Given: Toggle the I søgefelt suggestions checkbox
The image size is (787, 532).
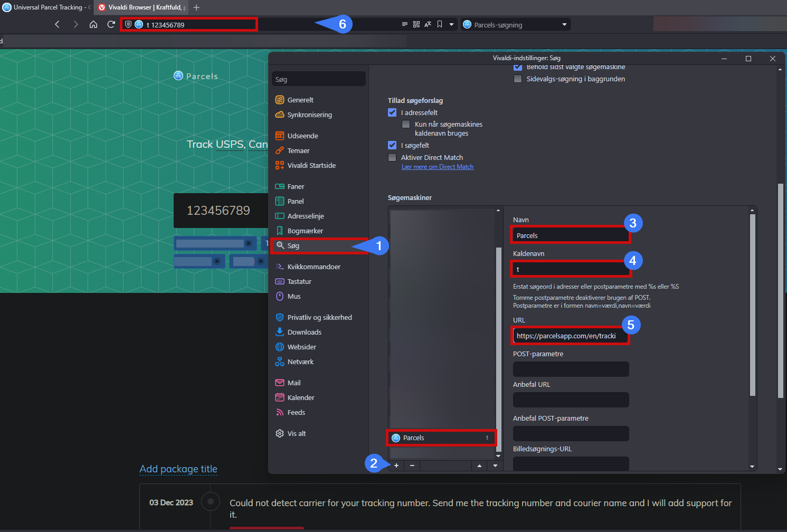Looking at the screenshot, I should click(392, 145).
